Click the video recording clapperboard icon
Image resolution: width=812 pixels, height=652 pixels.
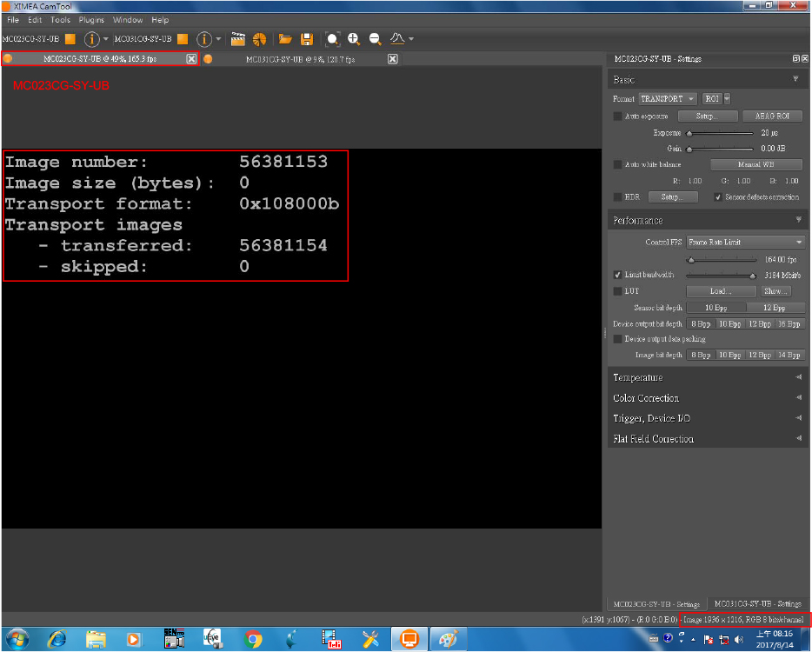pyautogui.click(x=237, y=39)
